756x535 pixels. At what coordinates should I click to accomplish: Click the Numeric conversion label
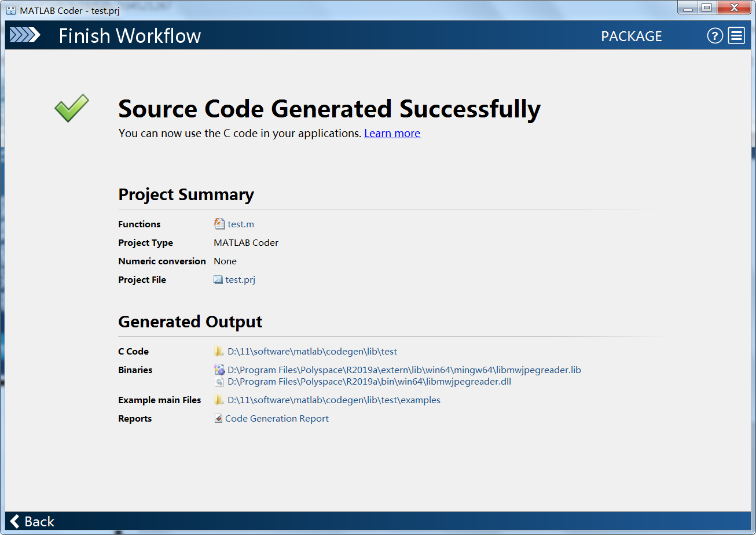pos(162,261)
